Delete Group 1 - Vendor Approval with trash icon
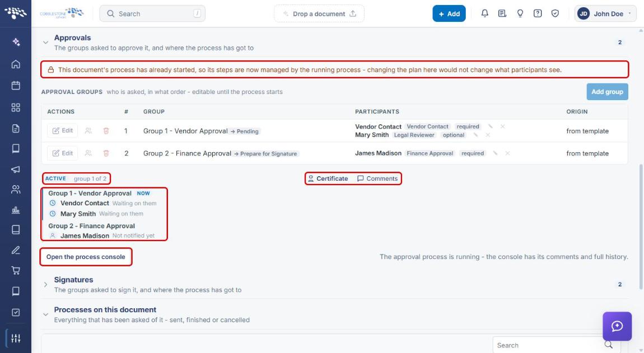Screen dimensions: 644x353 (x=106, y=131)
